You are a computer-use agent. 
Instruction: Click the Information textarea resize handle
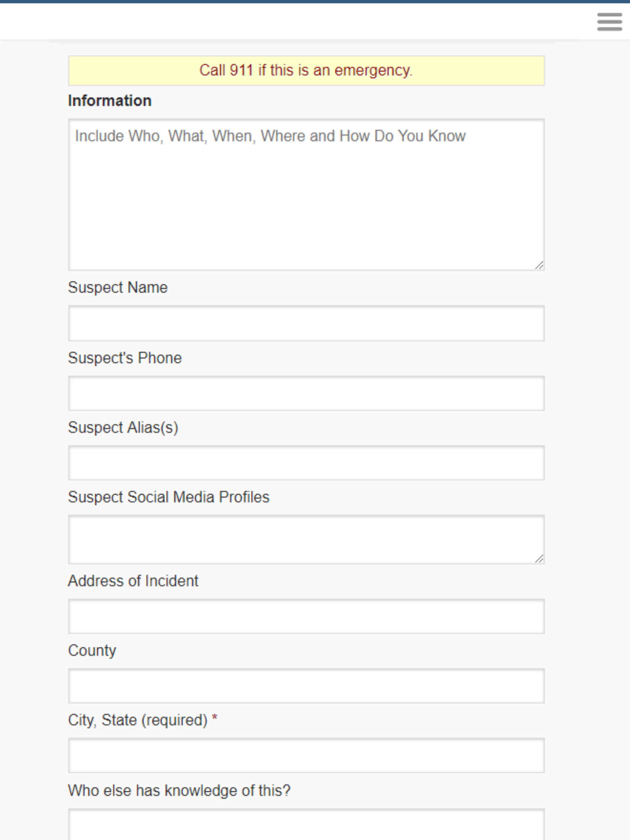click(x=540, y=266)
